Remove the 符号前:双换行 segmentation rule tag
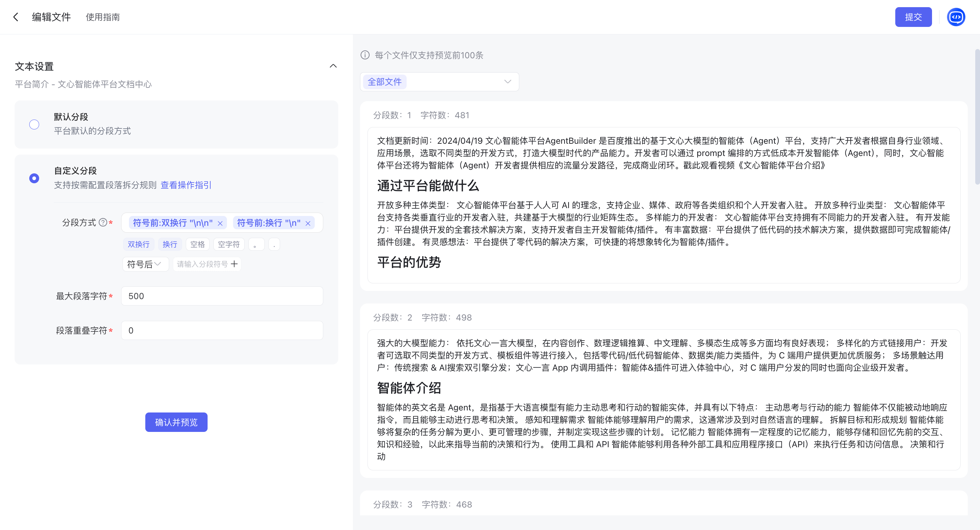Viewport: 980px width, 530px height. (x=220, y=223)
